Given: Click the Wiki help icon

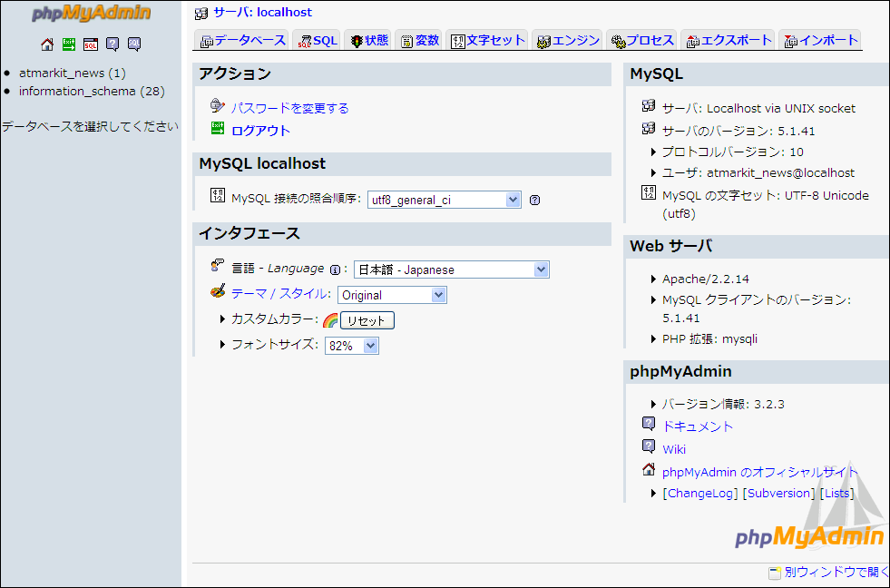Looking at the screenshot, I should [x=649, y=446].
